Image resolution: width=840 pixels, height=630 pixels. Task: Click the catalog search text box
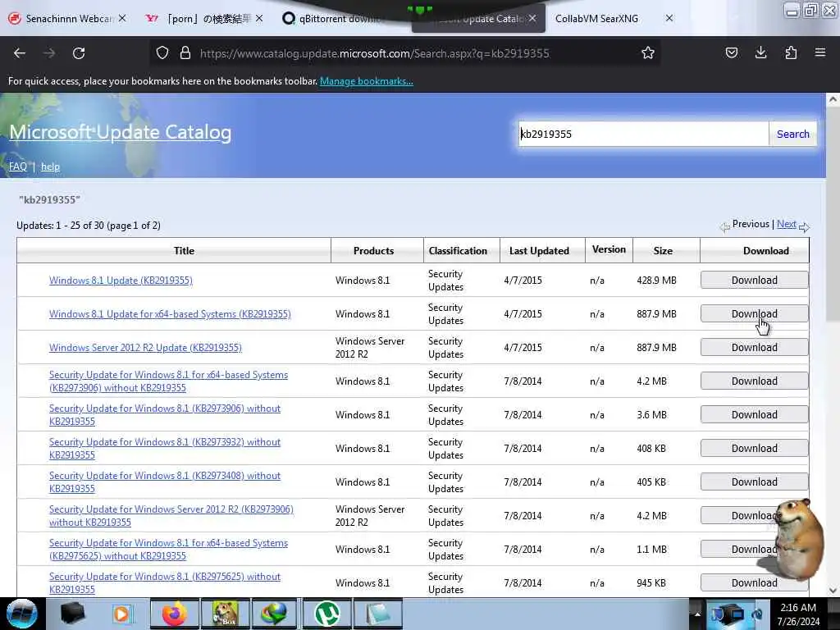click(x=643, y=134)
